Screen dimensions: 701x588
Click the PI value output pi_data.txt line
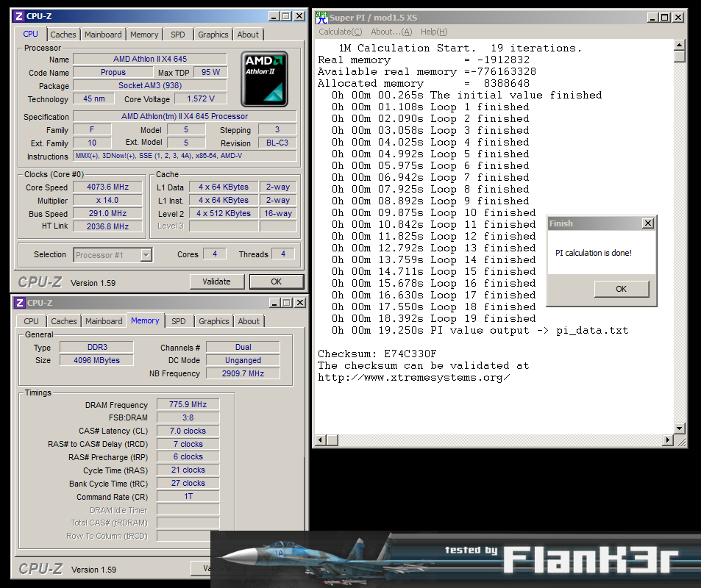click(x=480, y=331)
